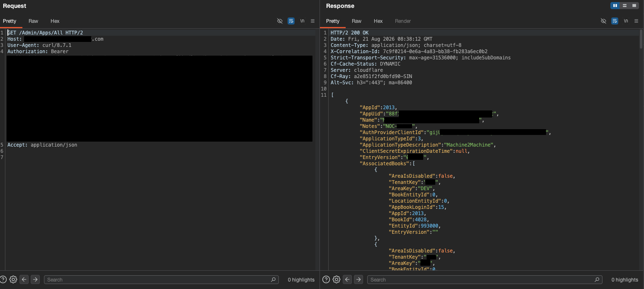
Task: Open help icon in Response search bar
Action: 327,279
